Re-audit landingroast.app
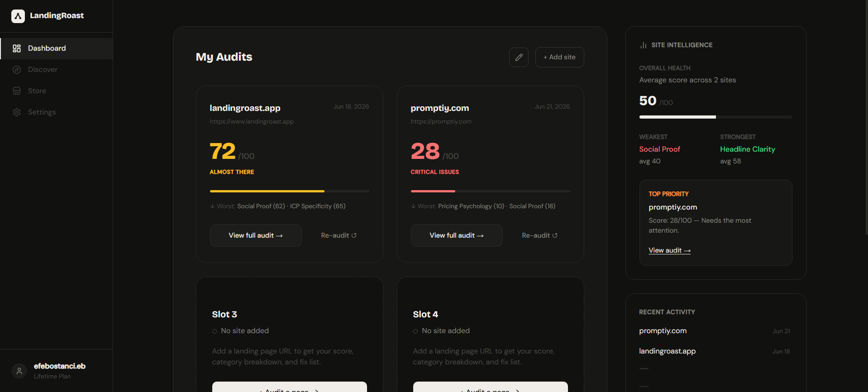The width and height of the screenshot is (868, 392). (x=339, y=235)
